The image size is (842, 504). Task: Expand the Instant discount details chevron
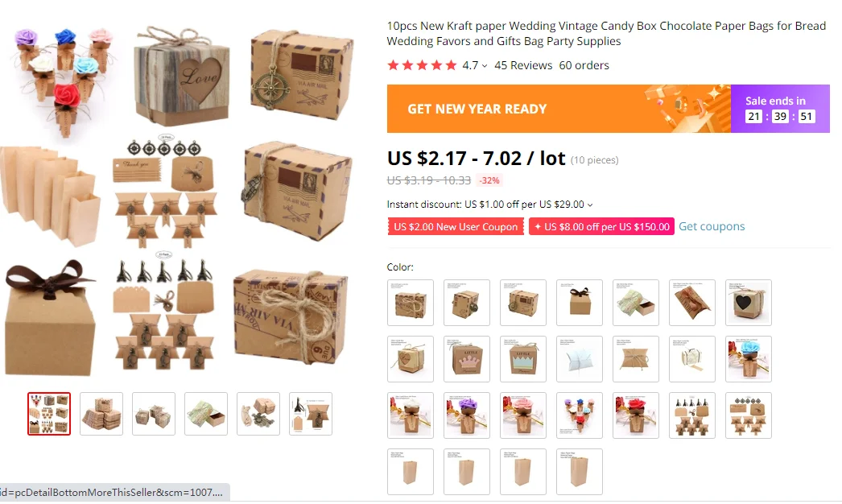pos(590,204)
